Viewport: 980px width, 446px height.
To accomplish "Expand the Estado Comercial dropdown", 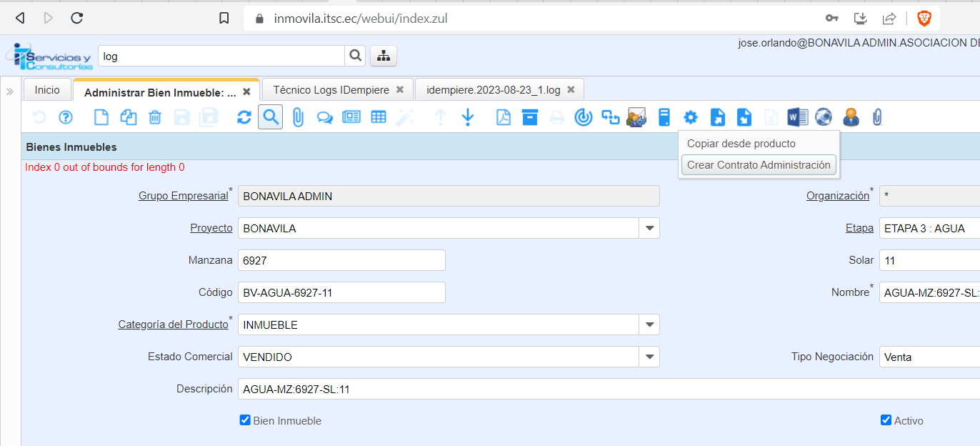I will coord(649,357).
